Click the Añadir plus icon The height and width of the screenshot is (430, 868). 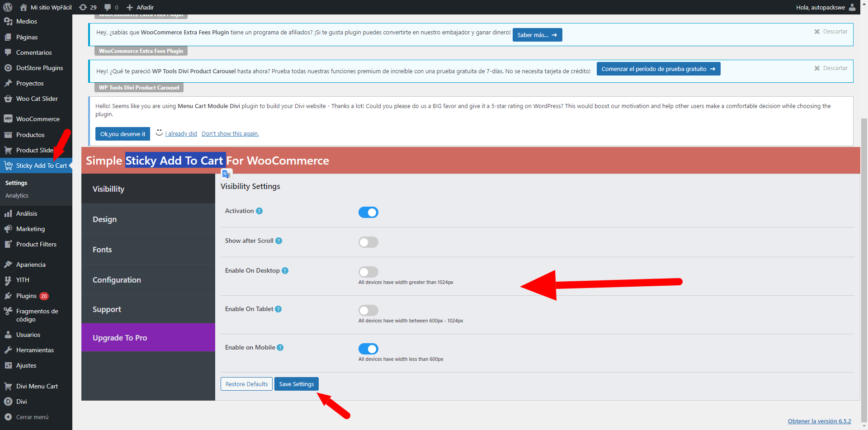[130, 7]
